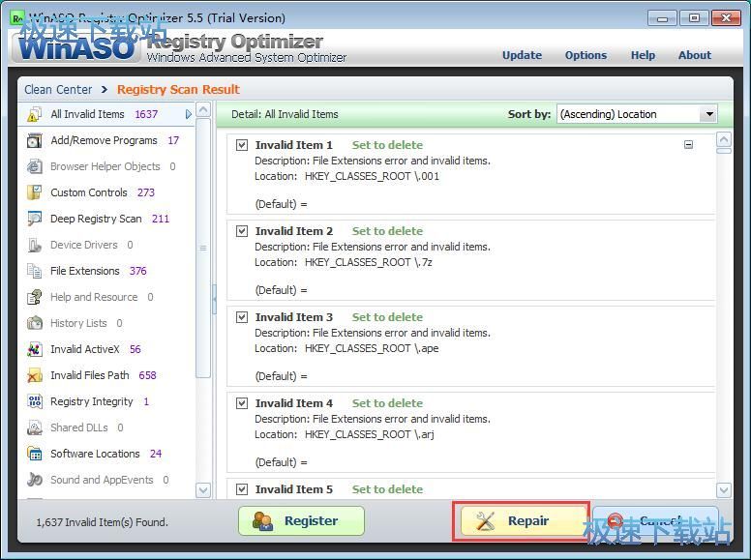Click the All Invalid Items category icon
751x560 pixels.
click(x=35, y=114)
